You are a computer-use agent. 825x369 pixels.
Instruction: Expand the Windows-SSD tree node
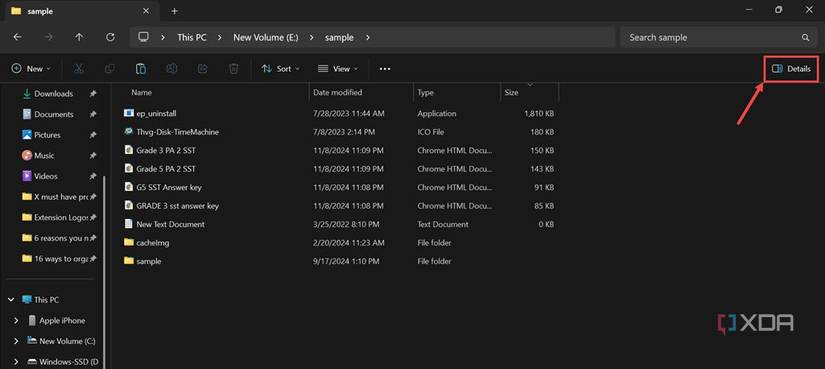coord(16,362)
